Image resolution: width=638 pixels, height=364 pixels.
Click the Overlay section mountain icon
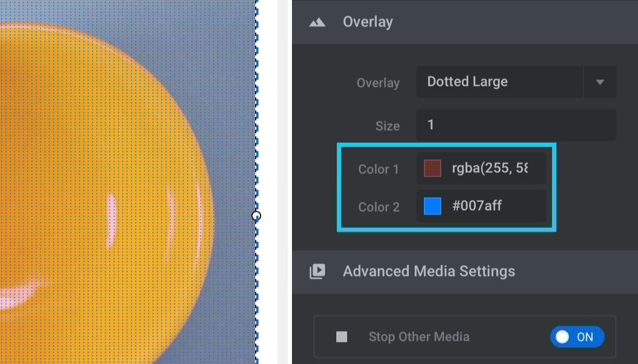317,22
